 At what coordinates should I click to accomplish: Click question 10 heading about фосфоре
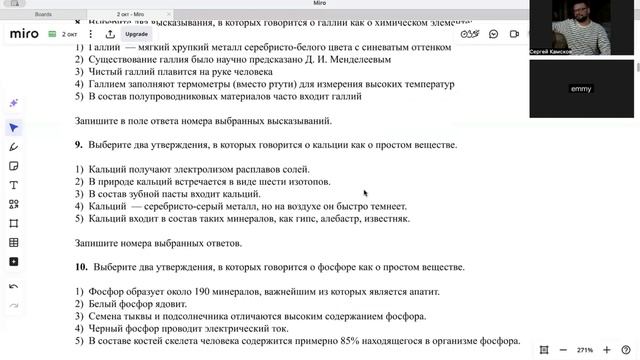pyautogui.click(x=270, y=267)
